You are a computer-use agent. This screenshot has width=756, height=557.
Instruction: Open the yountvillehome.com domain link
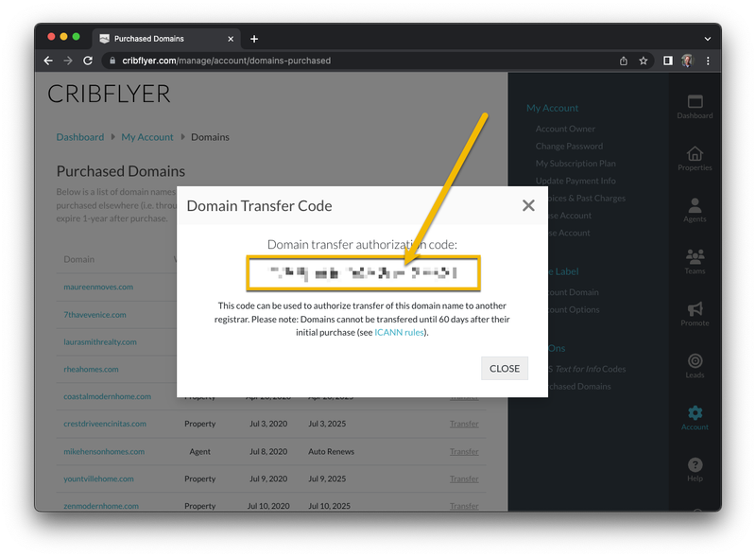tap(99, 479)
